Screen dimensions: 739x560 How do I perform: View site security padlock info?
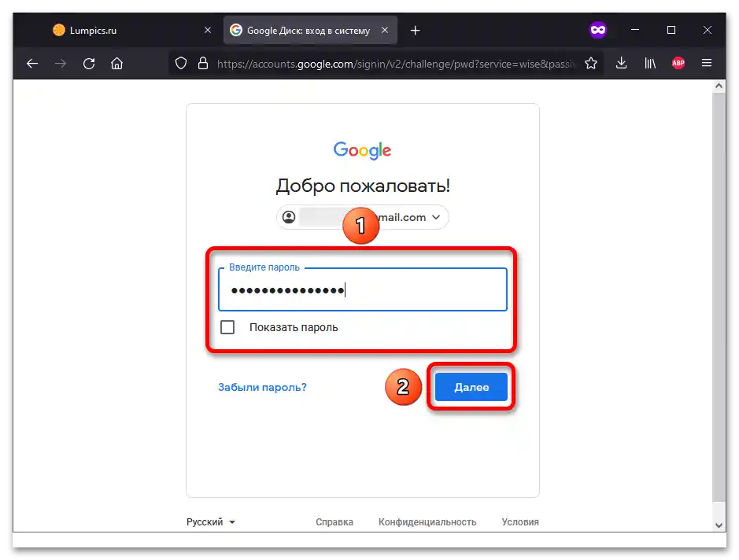point(203,63)
